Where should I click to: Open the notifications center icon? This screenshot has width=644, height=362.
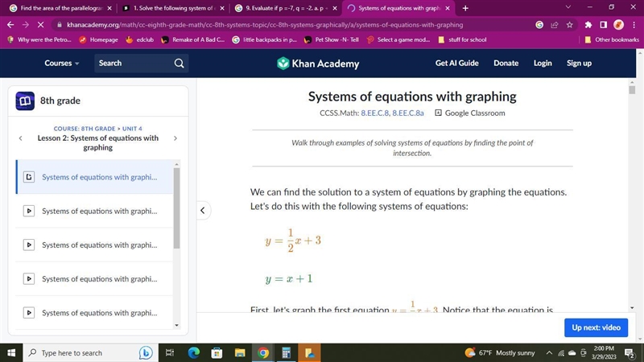coord(629,352)
